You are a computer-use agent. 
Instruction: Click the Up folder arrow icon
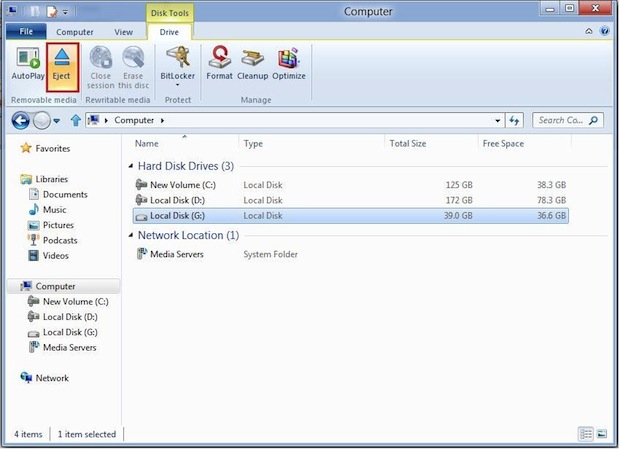click(x=75, y=120)
